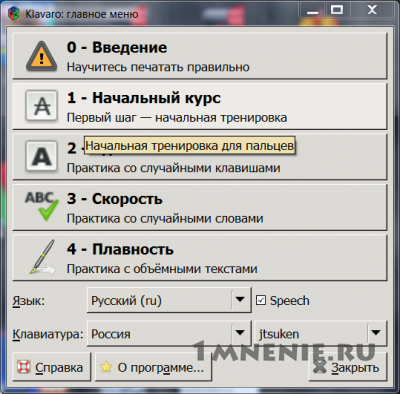Toggle the Speech checkbox
Screen dimensions: 400x394
tap(261, 300)
